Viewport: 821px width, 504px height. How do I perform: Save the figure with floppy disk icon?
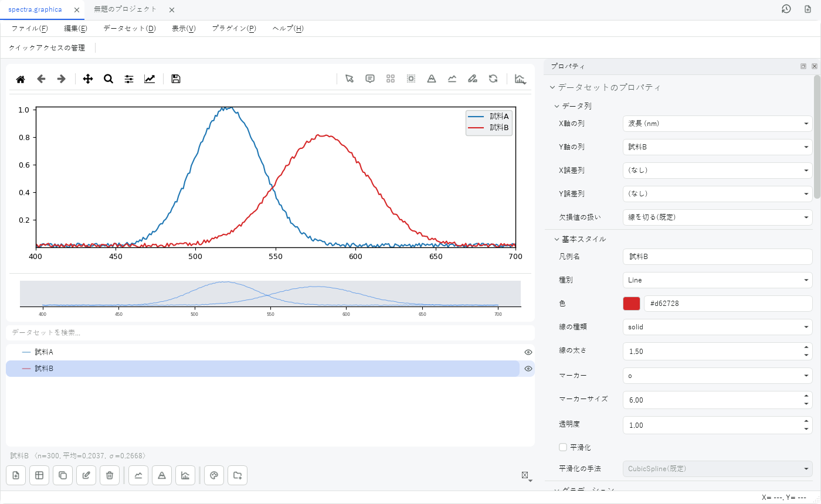(x=175, y=79)
